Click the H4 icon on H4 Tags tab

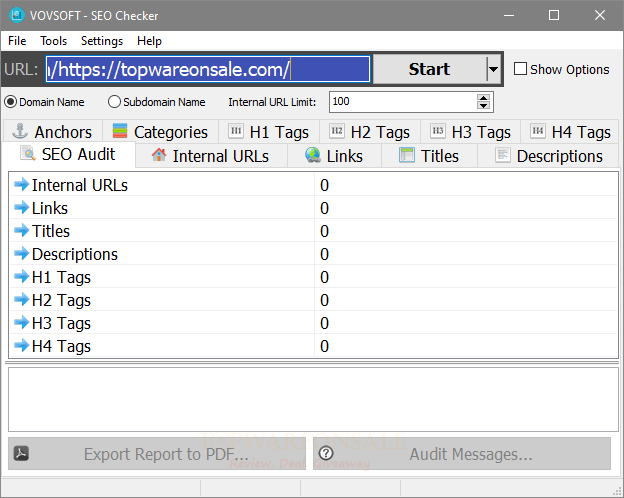click(538, 131)
